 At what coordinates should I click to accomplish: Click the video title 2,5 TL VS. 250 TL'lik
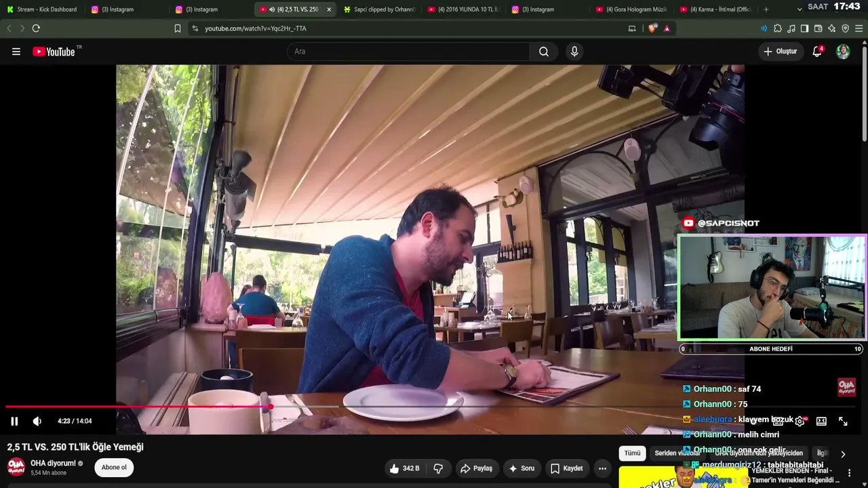coord(75,447)
